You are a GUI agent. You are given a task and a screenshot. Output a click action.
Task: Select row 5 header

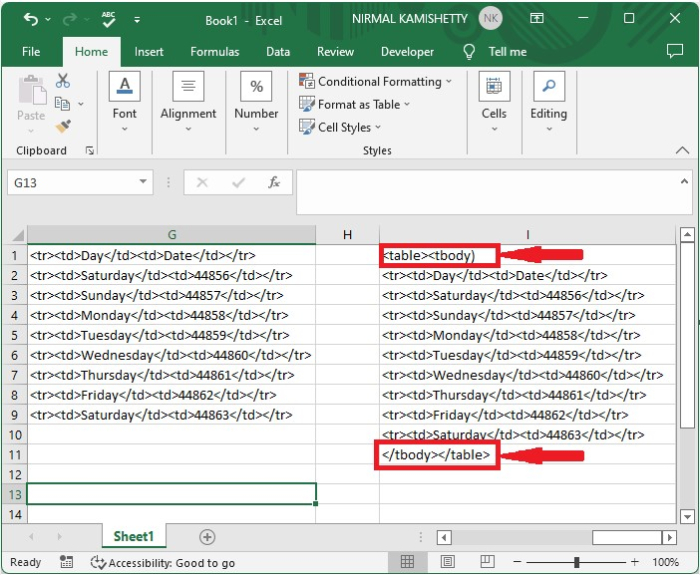tap(14, 335)
